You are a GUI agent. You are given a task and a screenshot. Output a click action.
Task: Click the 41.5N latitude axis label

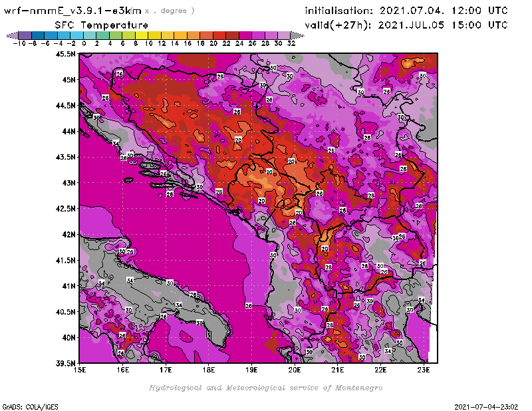click(65, 260)
